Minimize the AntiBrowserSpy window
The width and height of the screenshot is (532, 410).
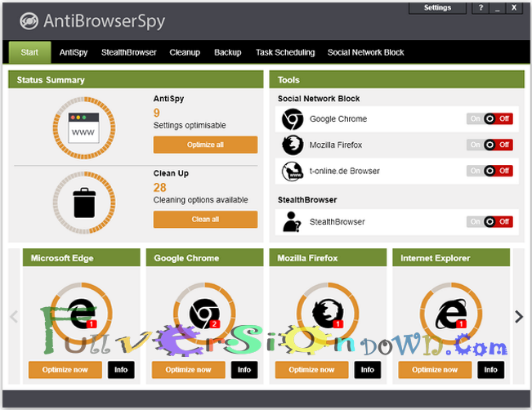point(498,8)
